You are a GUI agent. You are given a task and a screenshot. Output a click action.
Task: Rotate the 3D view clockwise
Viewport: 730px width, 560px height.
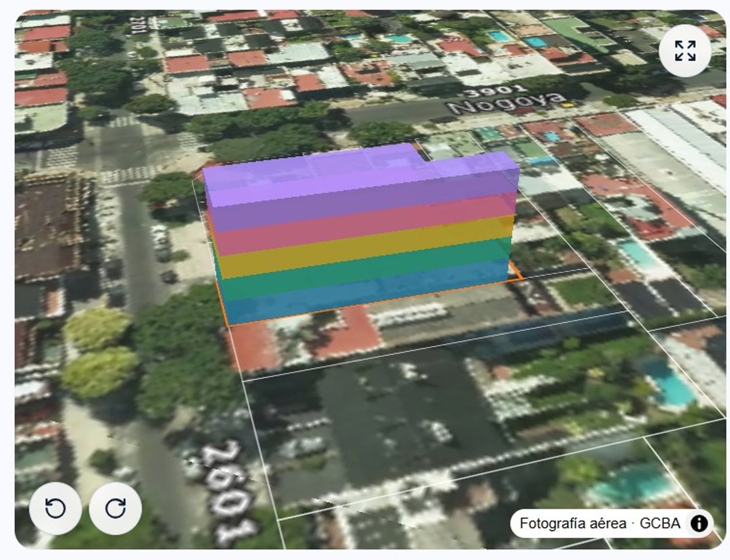115,508
